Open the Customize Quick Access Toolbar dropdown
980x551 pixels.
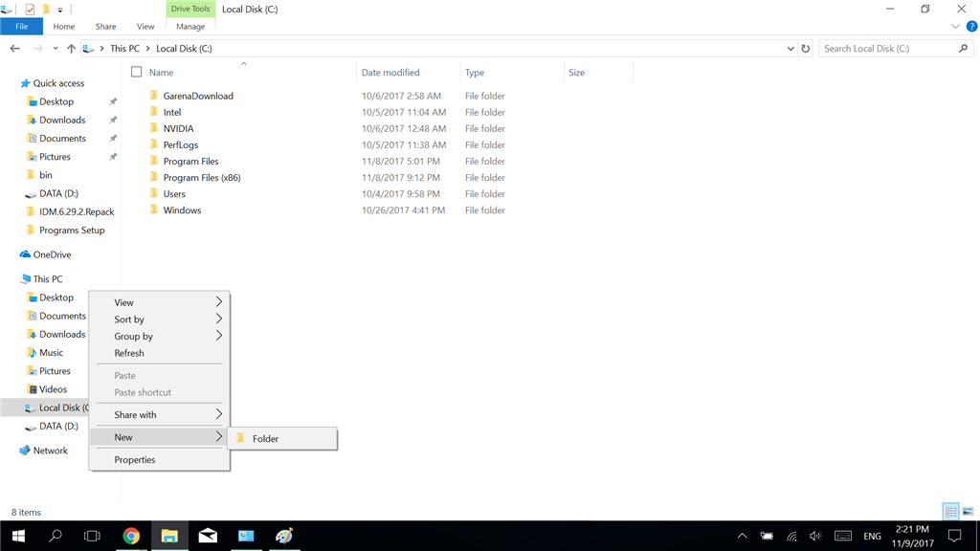coord(60,10)
